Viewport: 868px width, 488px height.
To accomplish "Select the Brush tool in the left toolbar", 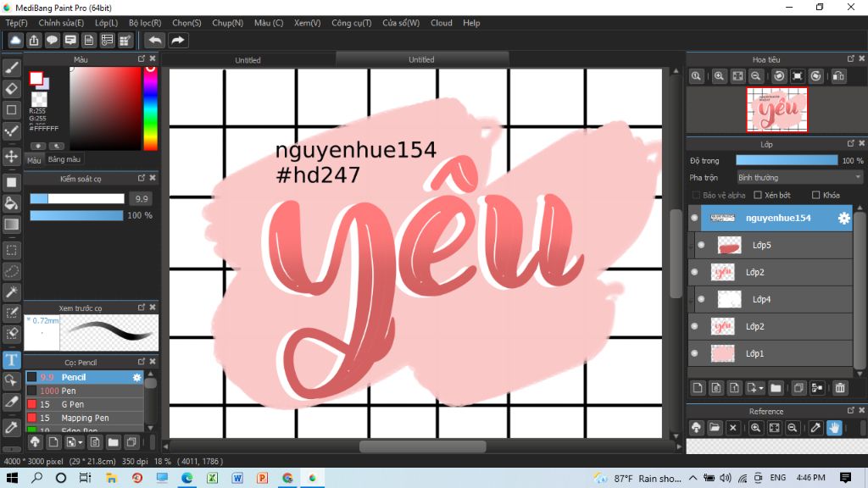I will click(x=12, y=68).
